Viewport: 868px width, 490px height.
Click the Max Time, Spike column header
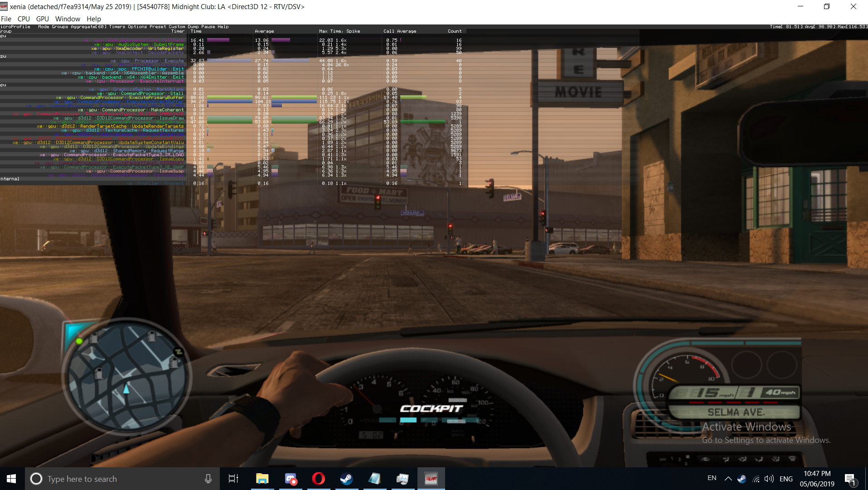click(339, 31)
